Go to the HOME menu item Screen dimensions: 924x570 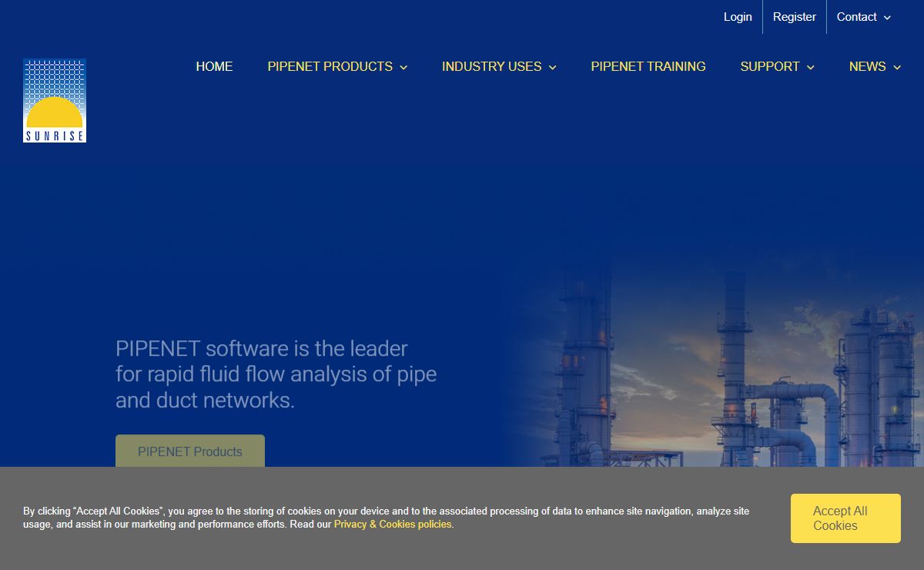pos(214,67)
